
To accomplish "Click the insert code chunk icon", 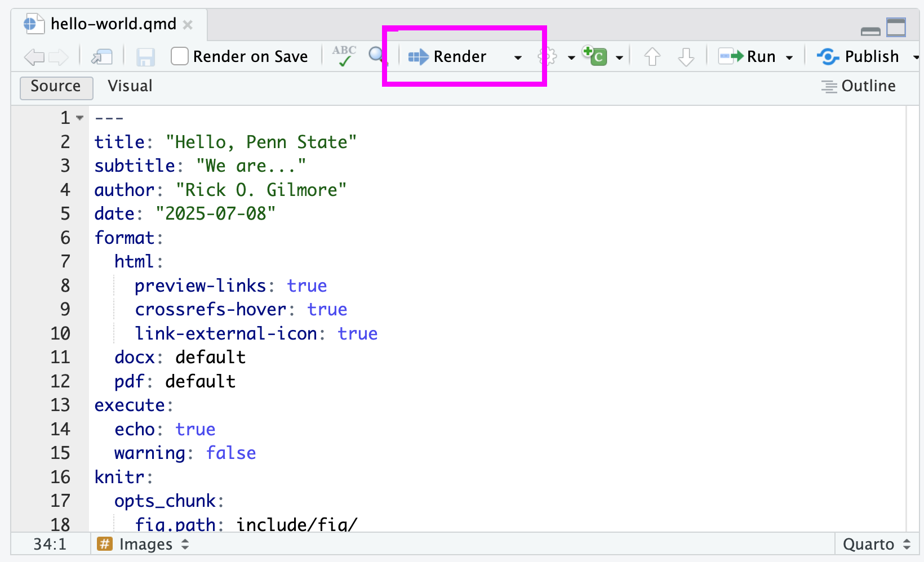I will pos(595,56).
